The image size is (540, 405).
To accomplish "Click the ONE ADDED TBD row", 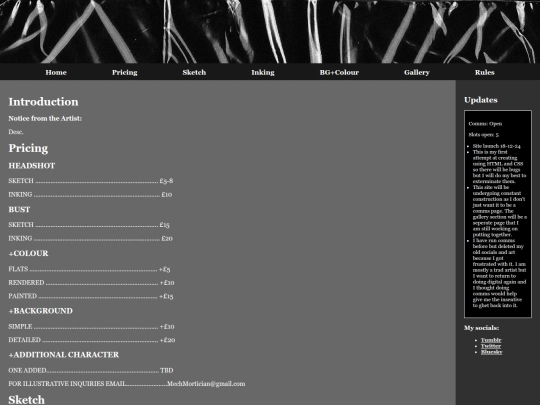I will 91,371.
